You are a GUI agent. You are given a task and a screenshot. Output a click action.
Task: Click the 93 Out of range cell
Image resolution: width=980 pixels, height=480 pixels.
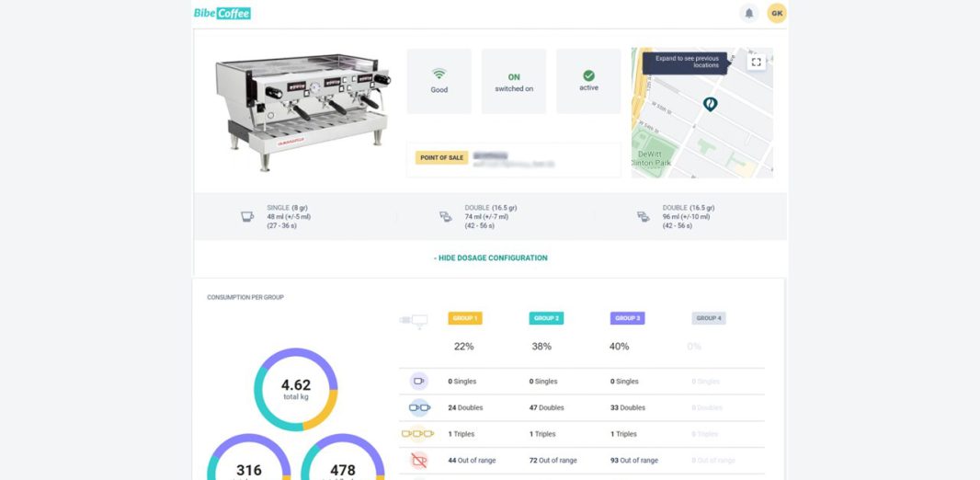(634, 461)
